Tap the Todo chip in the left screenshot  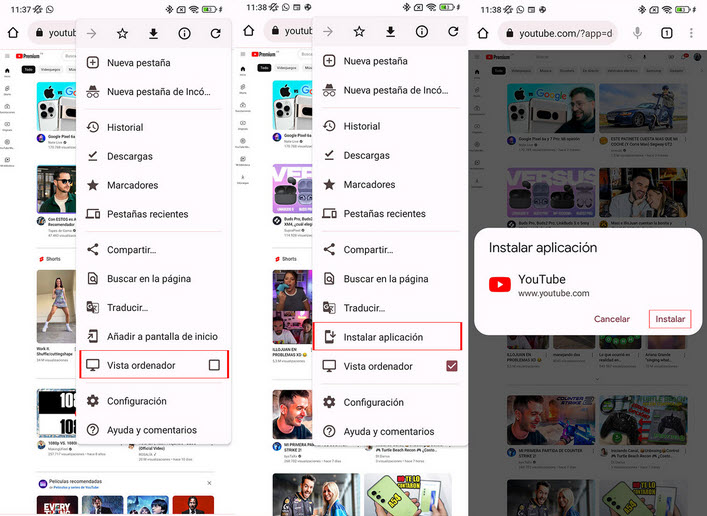click(x=28, y=69)
